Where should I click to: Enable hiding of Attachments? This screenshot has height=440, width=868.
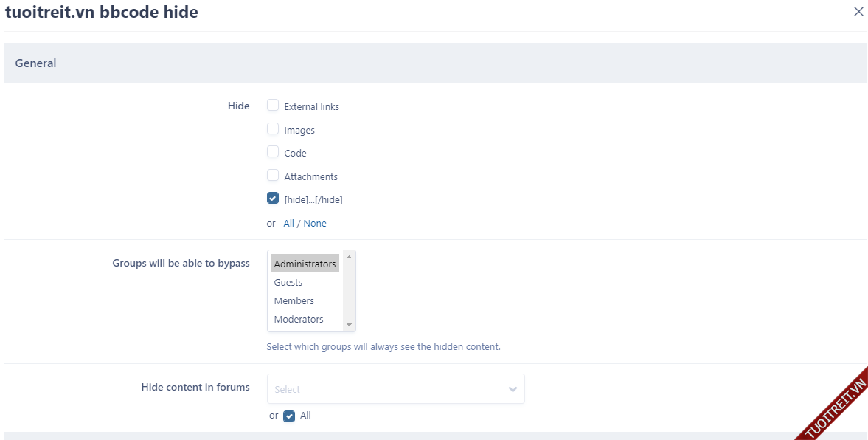pyautogui.click(x=273, y=176)
